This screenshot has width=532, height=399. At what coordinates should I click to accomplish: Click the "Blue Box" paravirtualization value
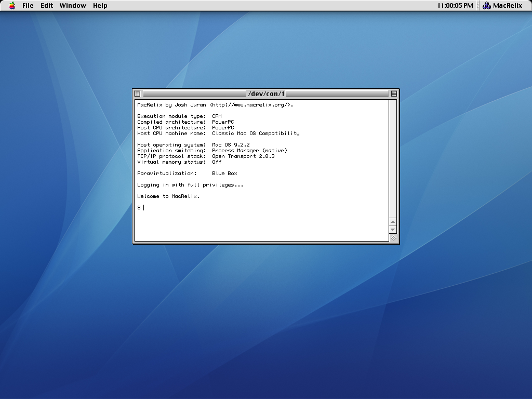coord(224,174)
